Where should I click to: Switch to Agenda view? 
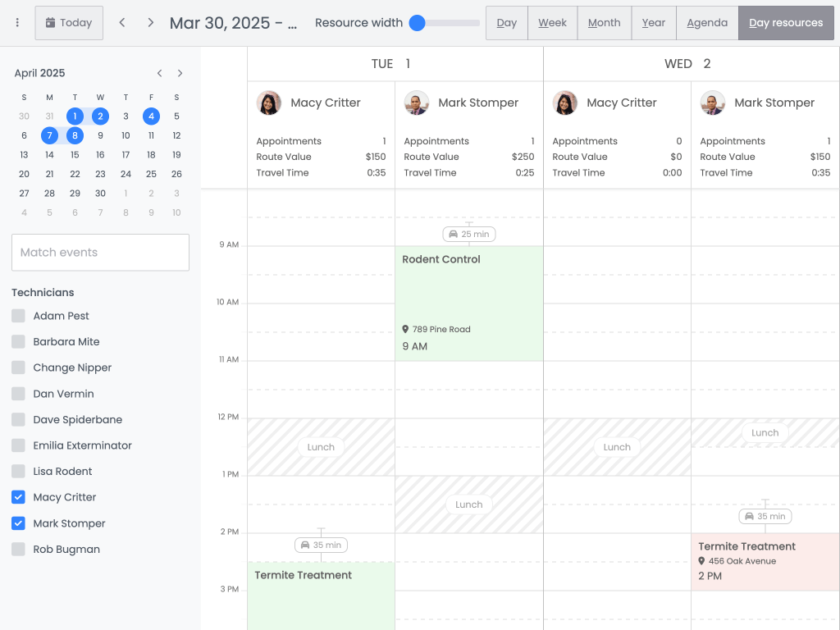point(707,22)
